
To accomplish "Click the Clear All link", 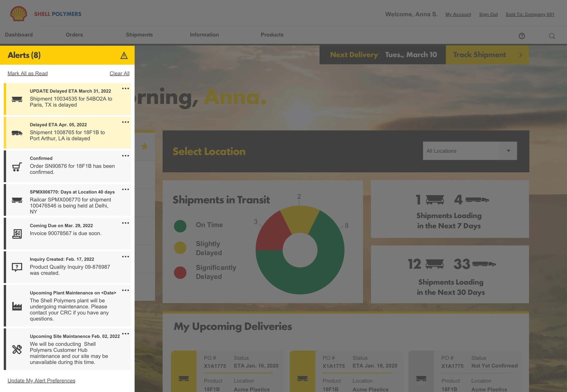I will [119, 73].
